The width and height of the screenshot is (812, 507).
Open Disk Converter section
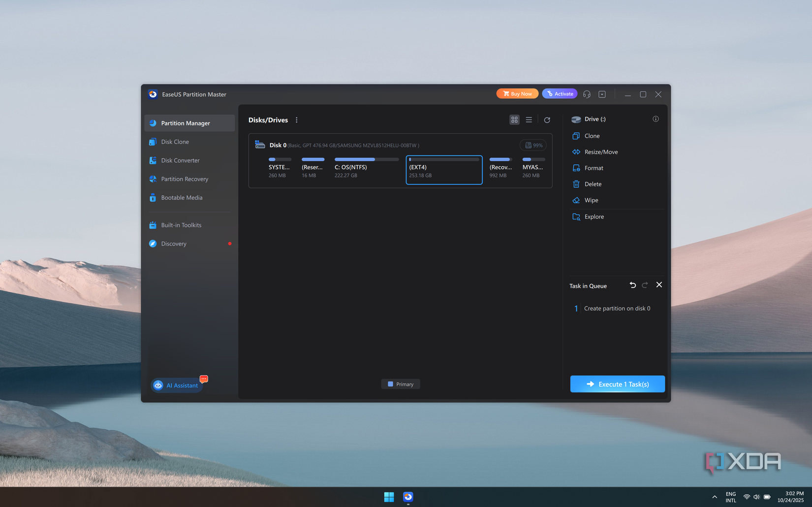(x=189, y=160)
